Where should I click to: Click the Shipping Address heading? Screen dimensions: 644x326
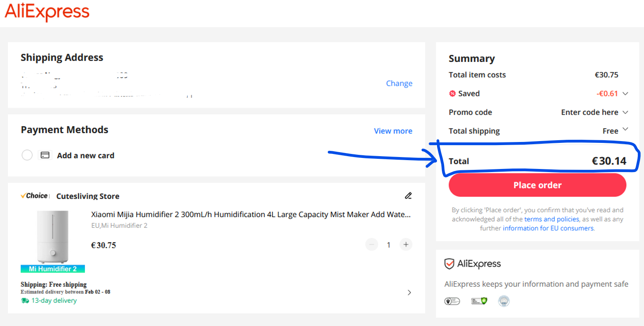(62, 58)
